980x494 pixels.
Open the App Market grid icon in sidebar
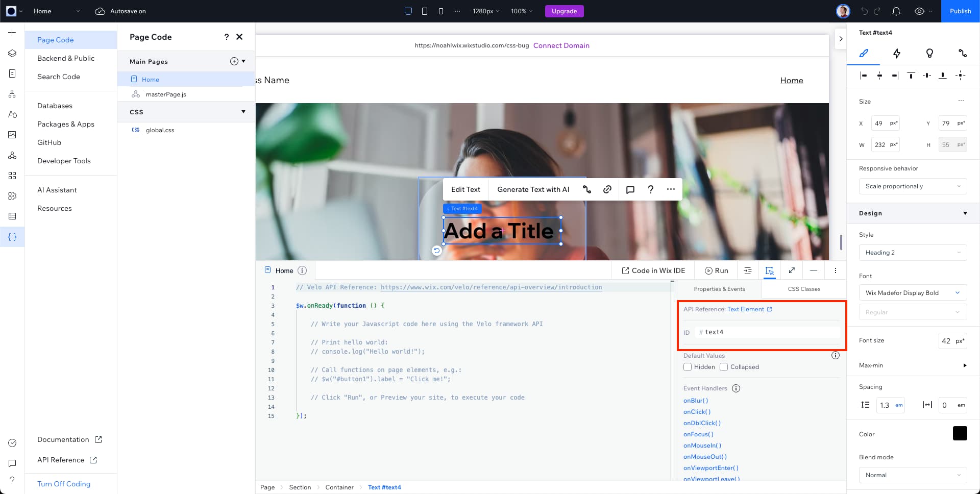click(12, 176)
